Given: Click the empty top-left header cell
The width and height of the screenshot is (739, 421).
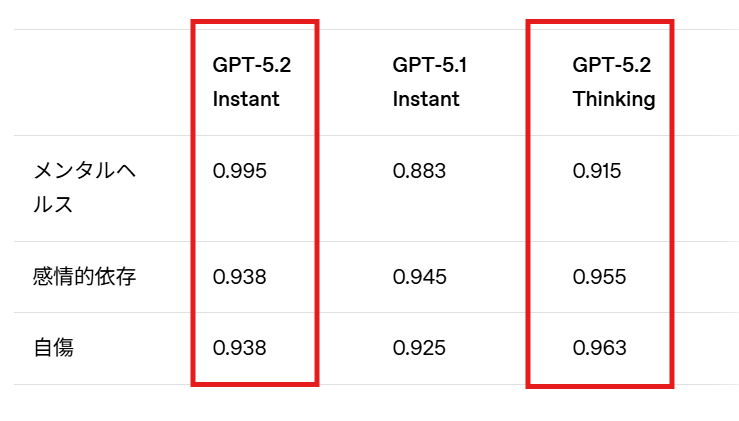Looking at the screenshot, I should tap(100, 83).
